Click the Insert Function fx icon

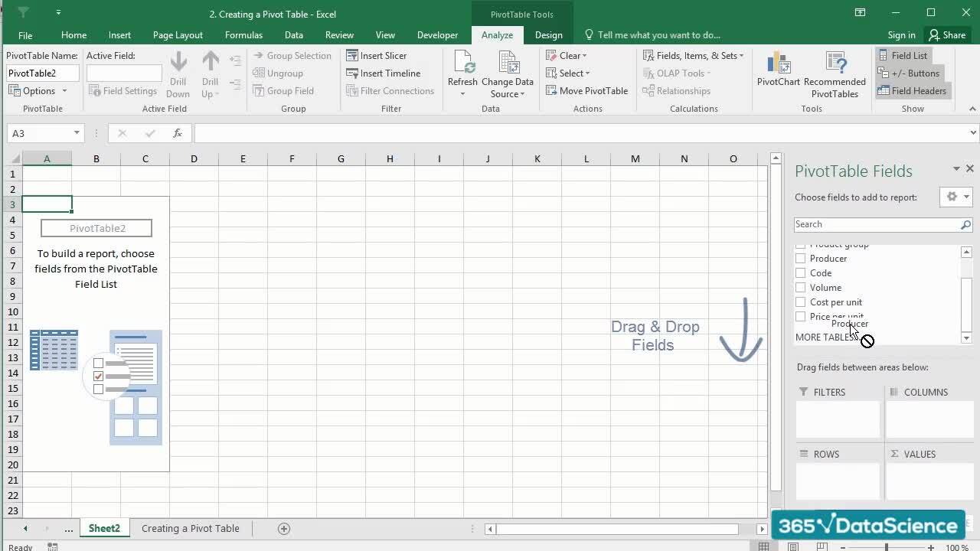point(177,133)
